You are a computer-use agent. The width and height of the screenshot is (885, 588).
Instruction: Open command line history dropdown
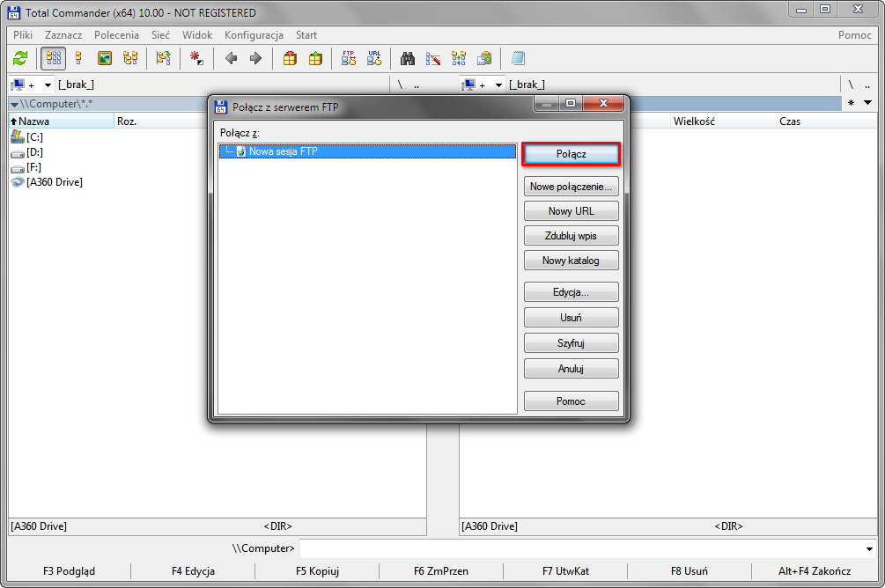(x=869, y=548)
